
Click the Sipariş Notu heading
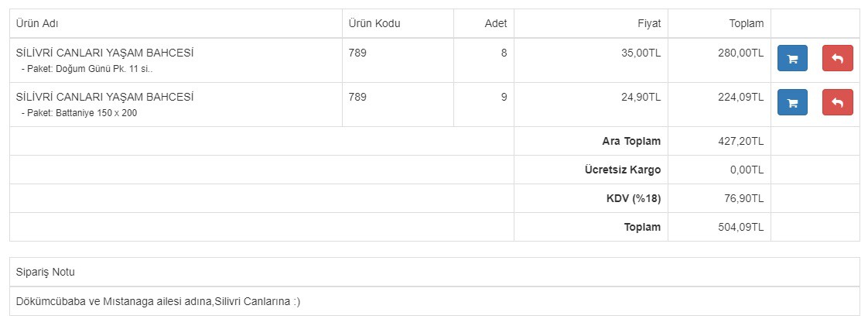point(46,272)
